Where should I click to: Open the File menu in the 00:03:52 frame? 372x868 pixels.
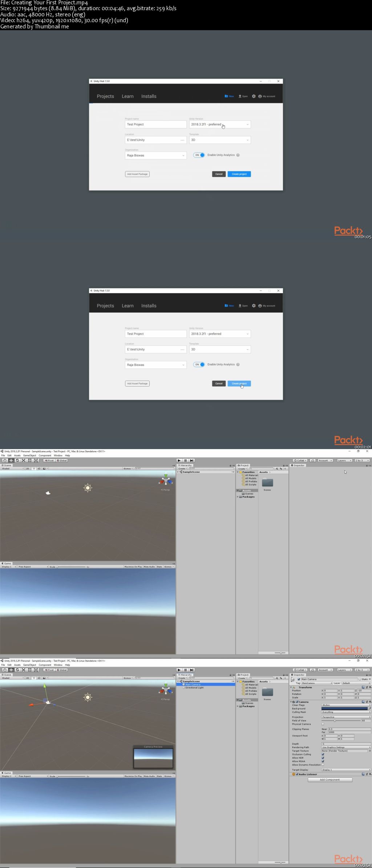coord(3,665)
